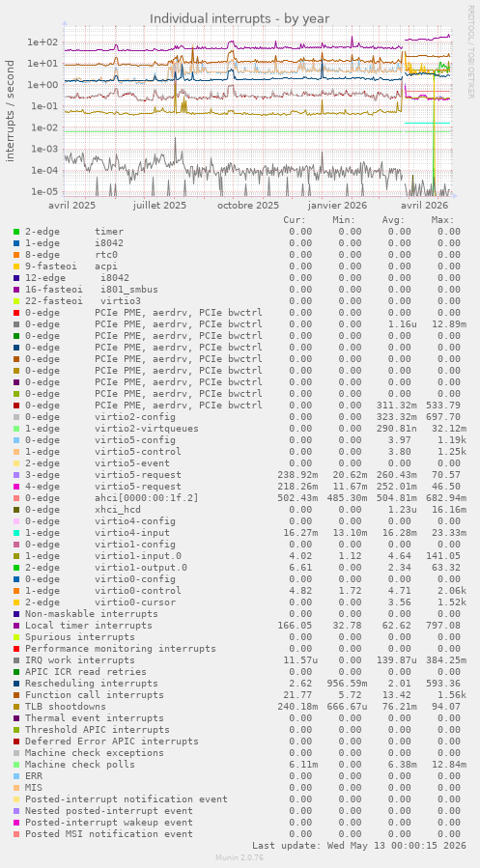
Task: Click the Machine check polls color swatch
Action: click(x=16, y=765)
